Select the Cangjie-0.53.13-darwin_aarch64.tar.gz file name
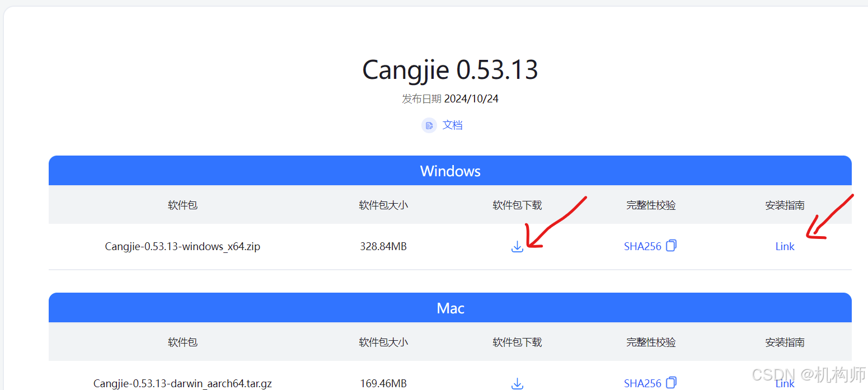The image size is (868, 390). coord(182,383)
